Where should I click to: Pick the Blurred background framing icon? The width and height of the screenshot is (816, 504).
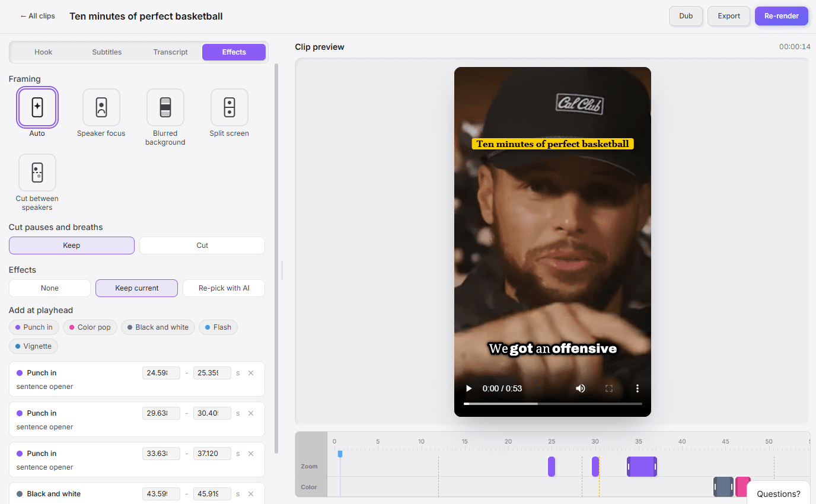165,107
